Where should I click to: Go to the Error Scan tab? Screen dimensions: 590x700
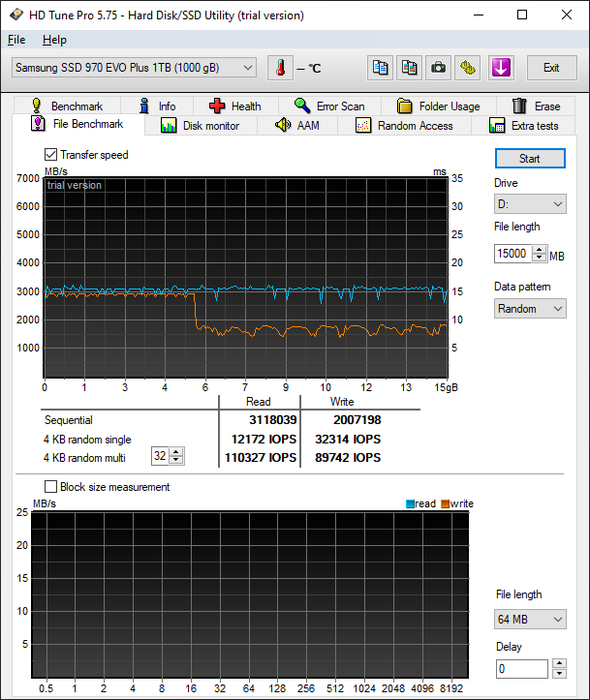pyautogui.click(x=329, y=106)
